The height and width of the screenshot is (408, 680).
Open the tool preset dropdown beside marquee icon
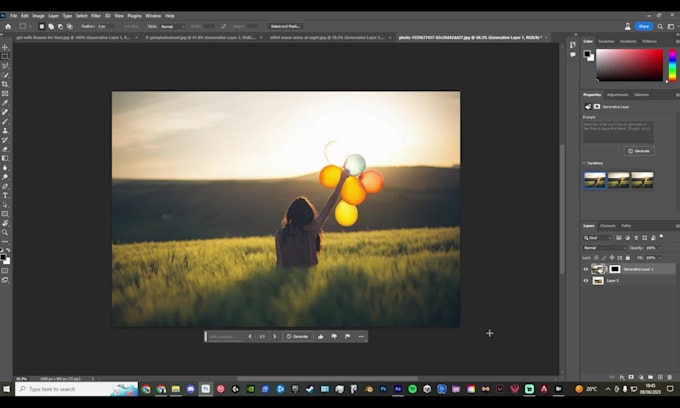(30, 26)
